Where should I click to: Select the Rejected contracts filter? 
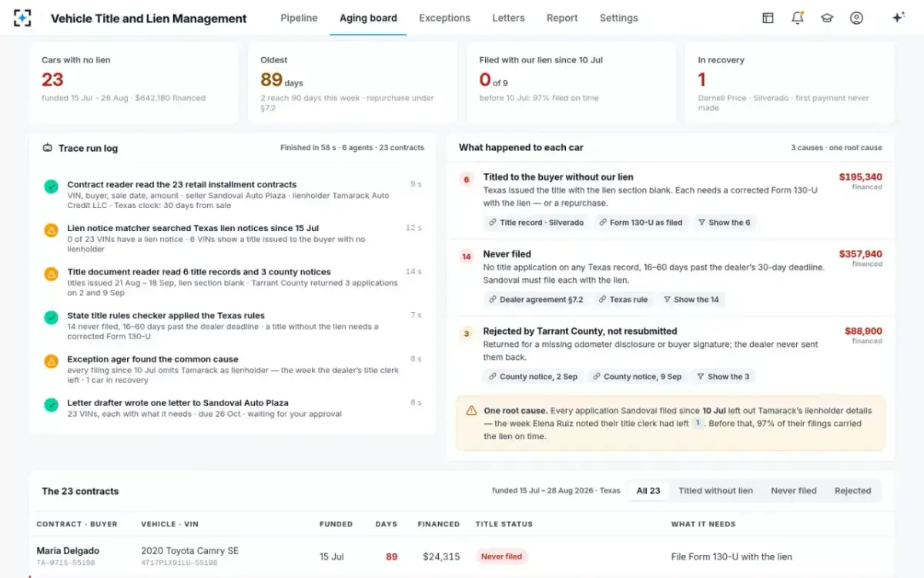point(852,491)
